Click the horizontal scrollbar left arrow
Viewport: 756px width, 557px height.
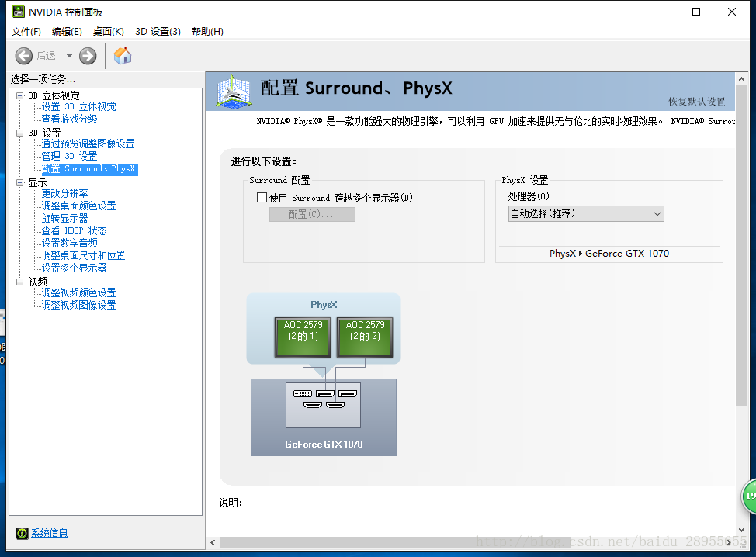213,542
